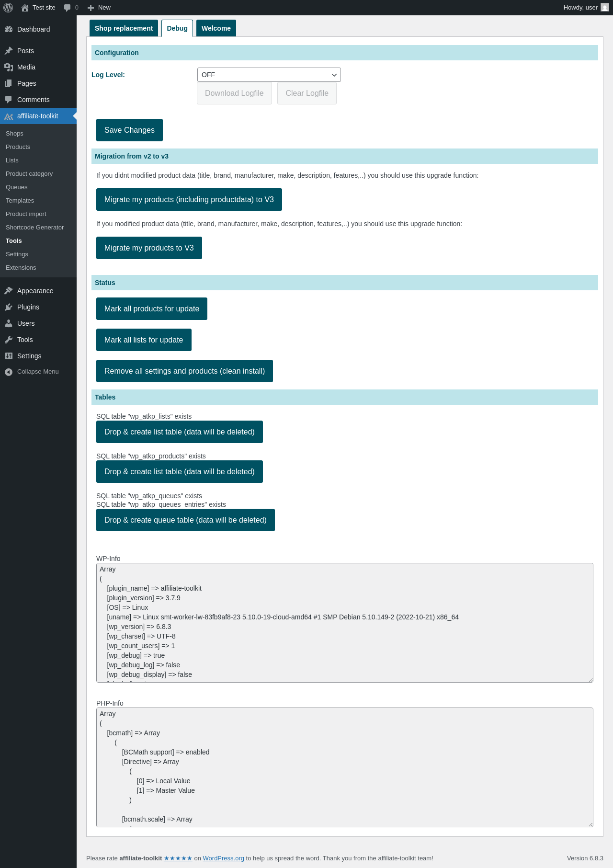Screen dimensions: 613x868
Task: Click the Test site home icon
Action: (x=25, y=8)
